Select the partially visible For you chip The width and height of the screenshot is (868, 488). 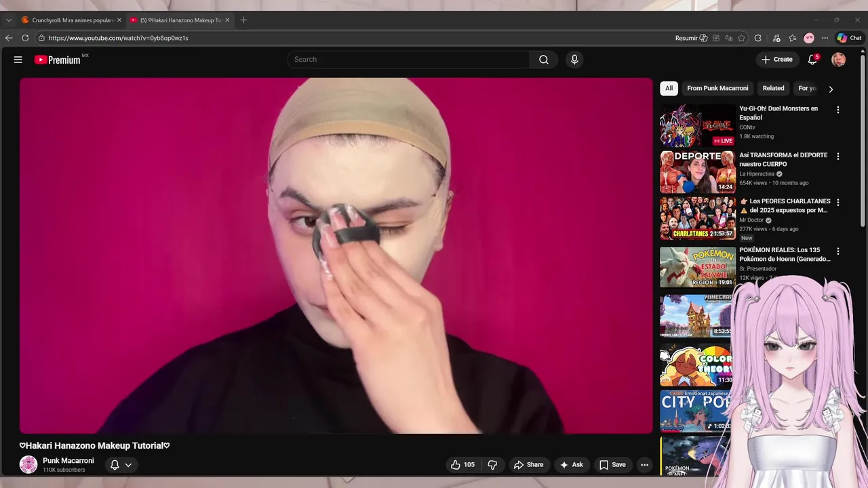(807, 88)
